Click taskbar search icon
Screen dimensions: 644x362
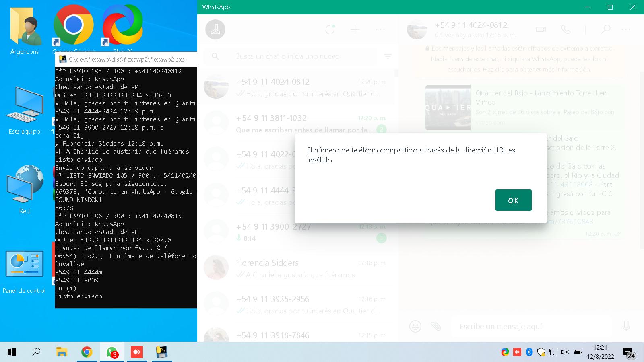click(x=37, y=352)
